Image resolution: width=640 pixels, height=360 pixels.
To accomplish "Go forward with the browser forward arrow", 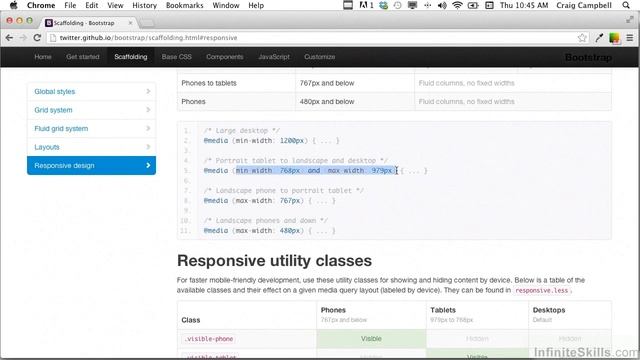I will click(23, 38).
